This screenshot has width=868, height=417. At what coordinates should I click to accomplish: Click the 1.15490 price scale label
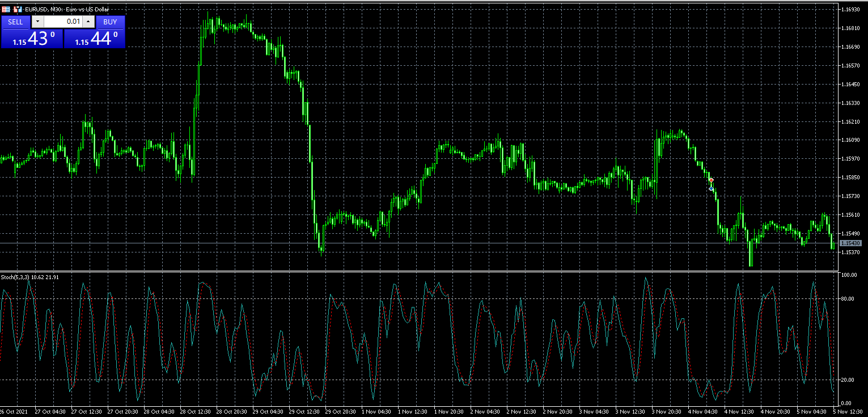click(x=850, y=233)
